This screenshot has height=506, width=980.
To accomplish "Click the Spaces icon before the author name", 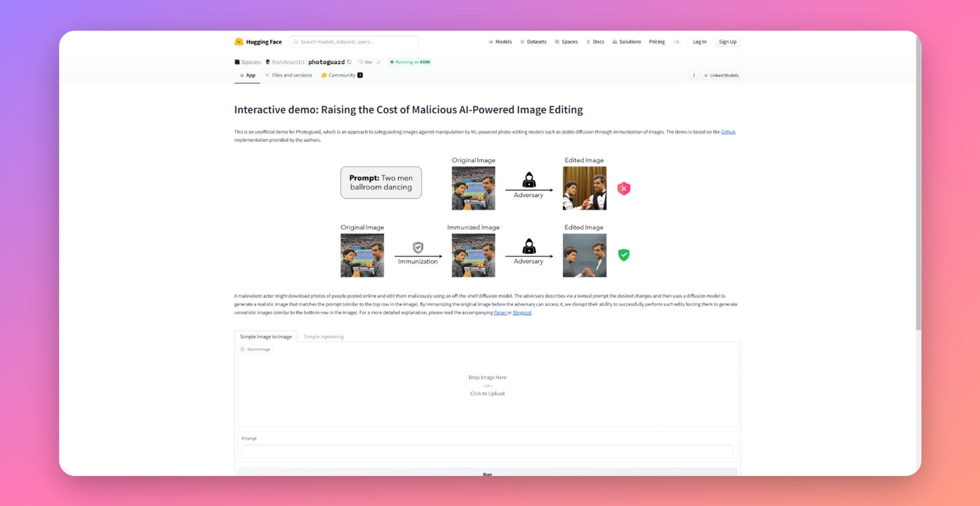I will click(x=237, y=62).
